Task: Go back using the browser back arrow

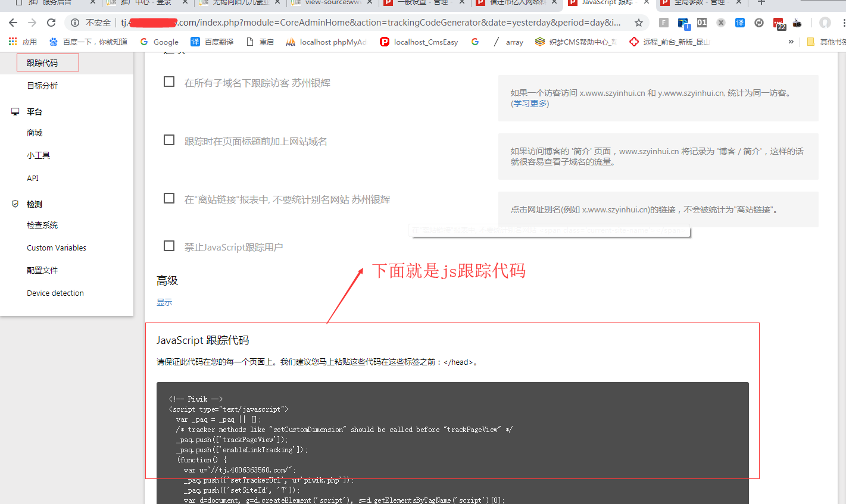Action: pos(13,23)
